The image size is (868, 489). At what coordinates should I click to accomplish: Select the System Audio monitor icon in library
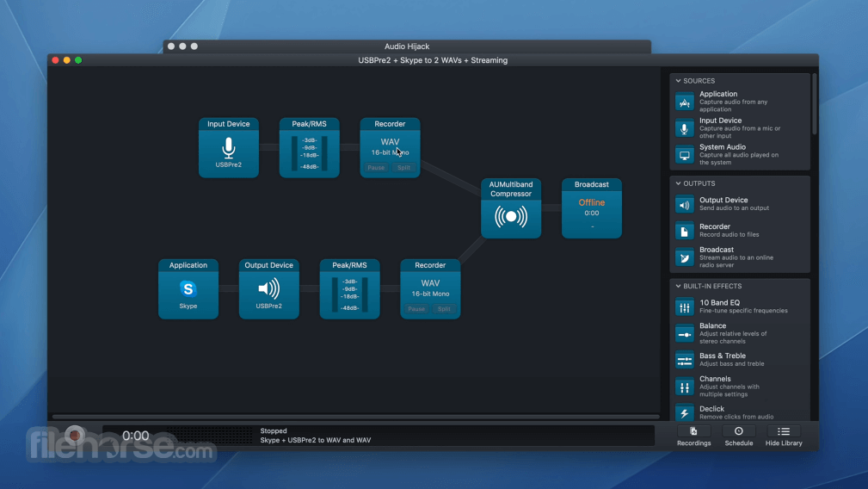[684, 155]
